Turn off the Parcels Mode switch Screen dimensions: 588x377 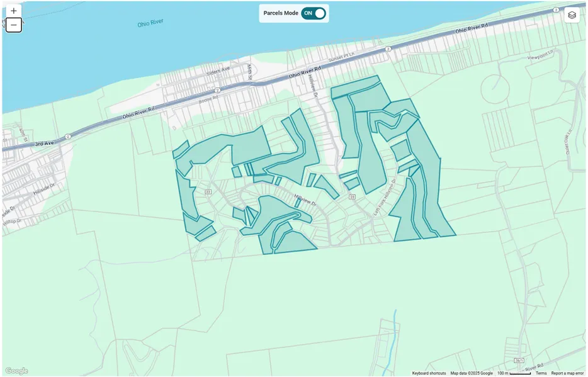pos(314,13)
